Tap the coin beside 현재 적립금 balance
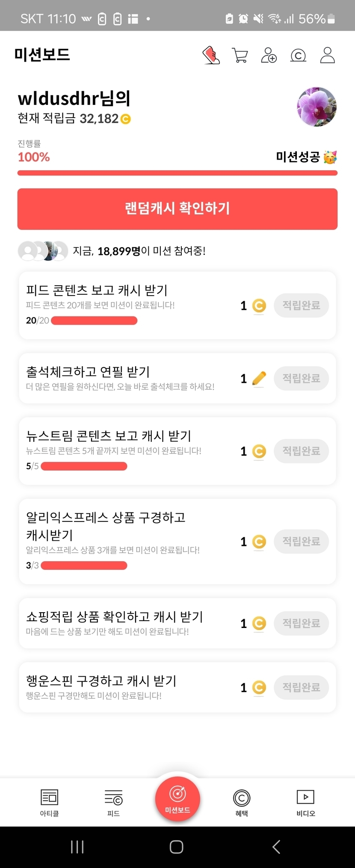The image size is (355, 868). click(126, 119)
